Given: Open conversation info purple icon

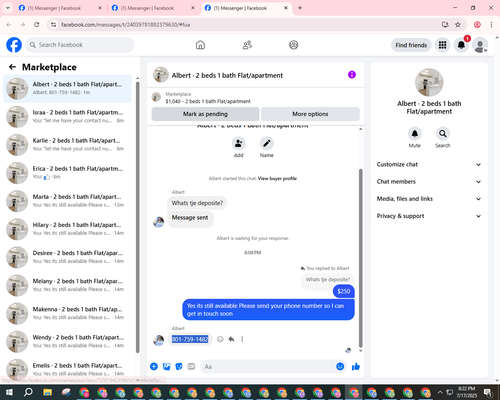Looking at the screenshot, I should click(352, 75).
